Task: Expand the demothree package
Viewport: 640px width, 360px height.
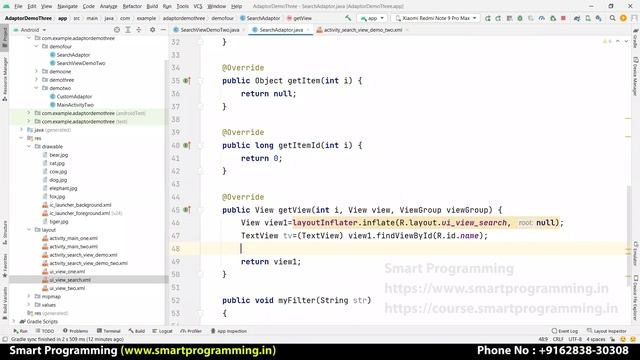Action: (x=36, y=80)
